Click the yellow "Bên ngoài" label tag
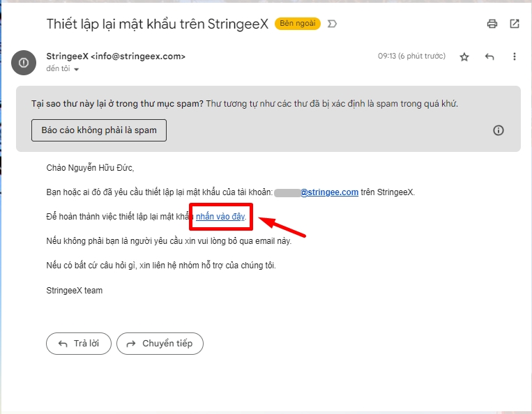The image size is (532, 414). click(298, 24)
